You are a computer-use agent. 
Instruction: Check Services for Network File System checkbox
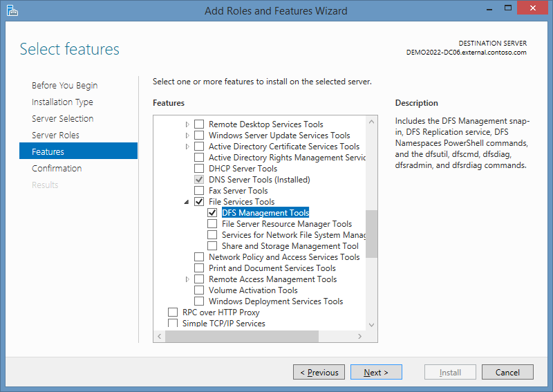(212, 234)
